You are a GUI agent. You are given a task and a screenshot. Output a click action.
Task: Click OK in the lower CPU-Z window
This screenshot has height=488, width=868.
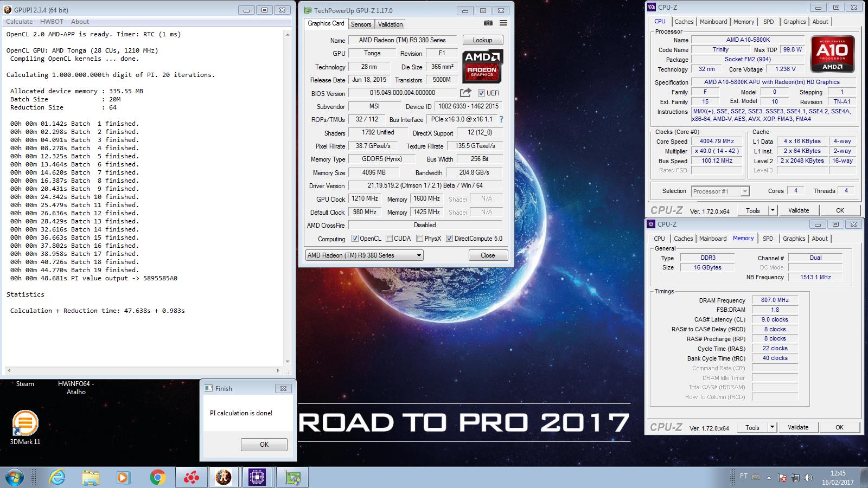pos(839,427)
